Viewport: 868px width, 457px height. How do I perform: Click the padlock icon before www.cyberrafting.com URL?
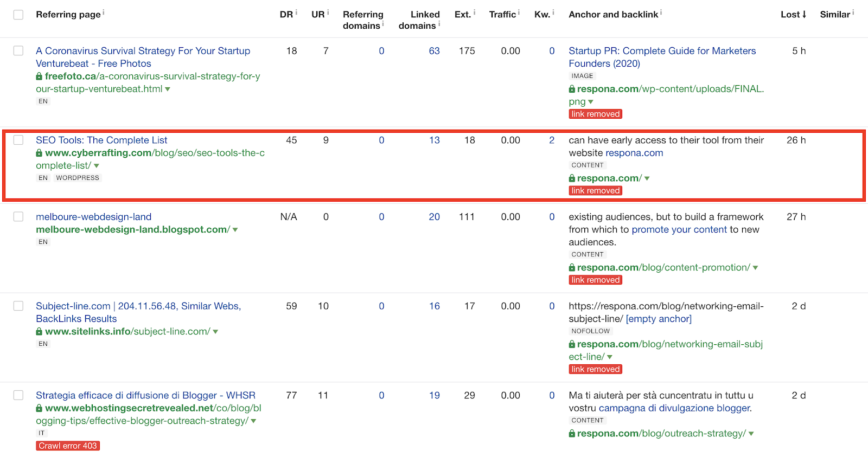(x=39, y=153)
